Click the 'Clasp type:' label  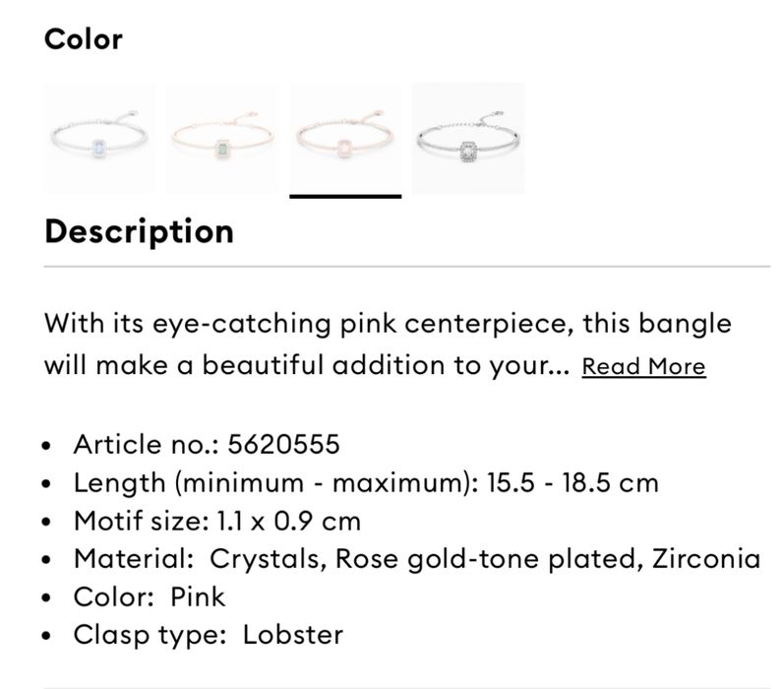[150, 634]
